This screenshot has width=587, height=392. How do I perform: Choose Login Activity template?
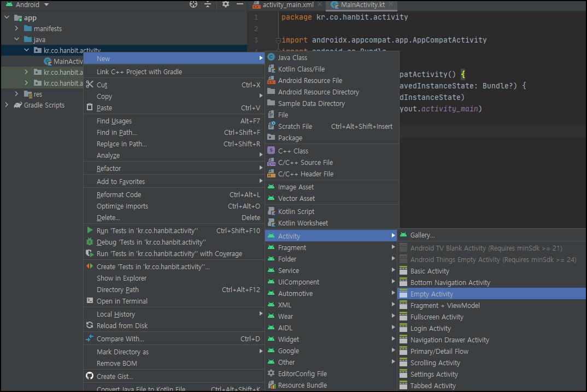(491, 329)
